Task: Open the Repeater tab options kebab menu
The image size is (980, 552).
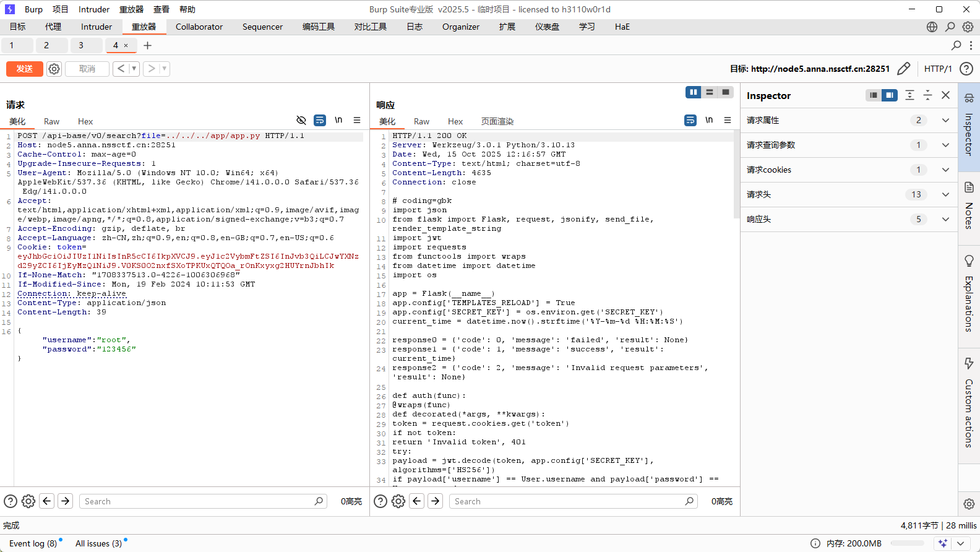Action: 971,45
